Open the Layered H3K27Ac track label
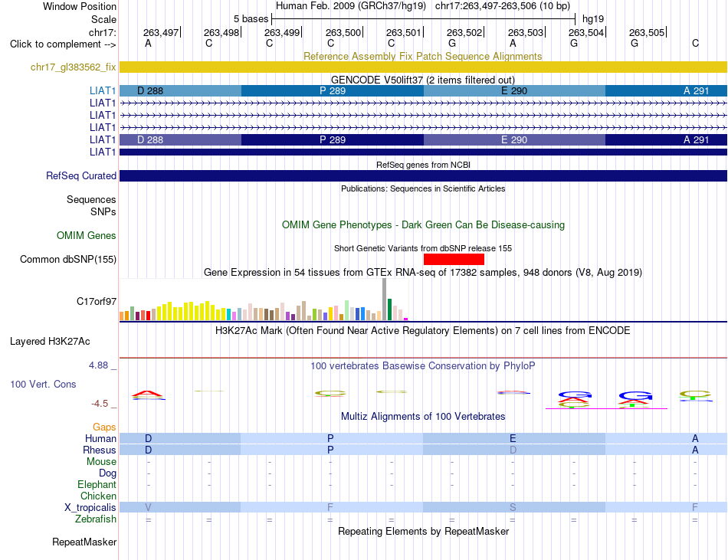 click(x=50, y=342)
